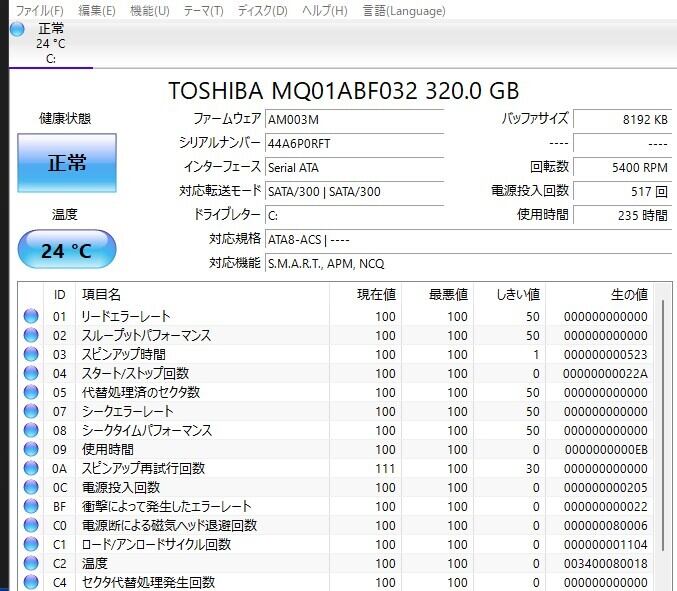Screen dimensions: 677x591
Task: Click status icon for シークタイムパフォーマンス row
Action: coord(31,430)
